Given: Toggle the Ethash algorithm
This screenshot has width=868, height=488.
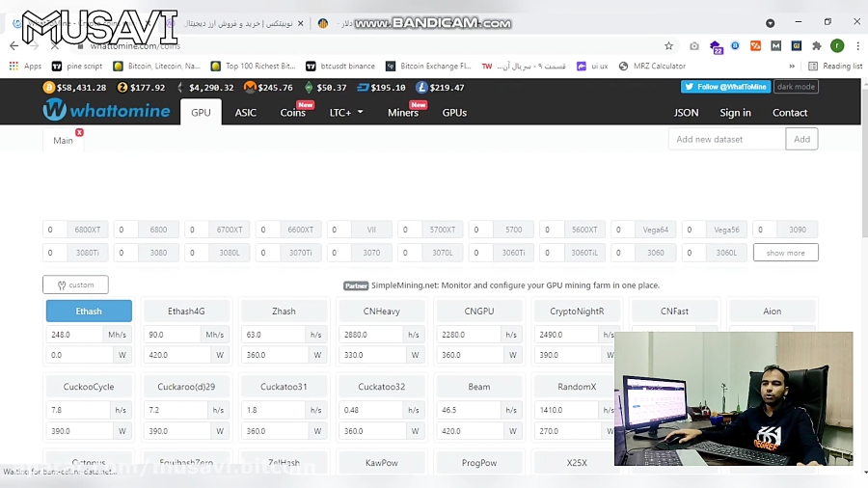Looking at the screenshot, I should tap(89, 311).
